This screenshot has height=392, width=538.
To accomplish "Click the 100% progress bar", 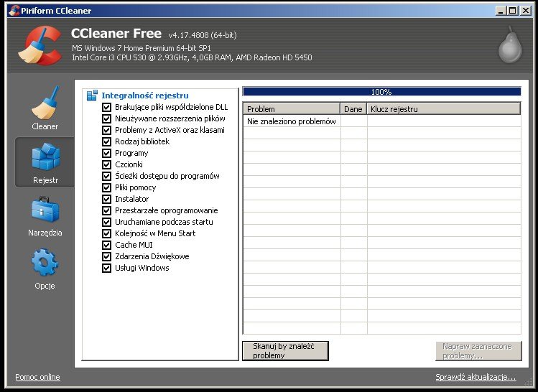I will point(381,92).
